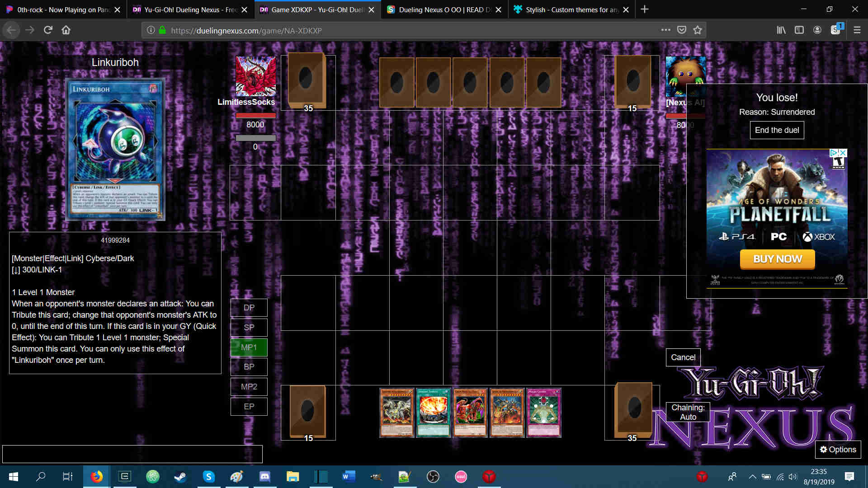
Task: Open the Stylish extension icon
Action: tap(836, 29)
